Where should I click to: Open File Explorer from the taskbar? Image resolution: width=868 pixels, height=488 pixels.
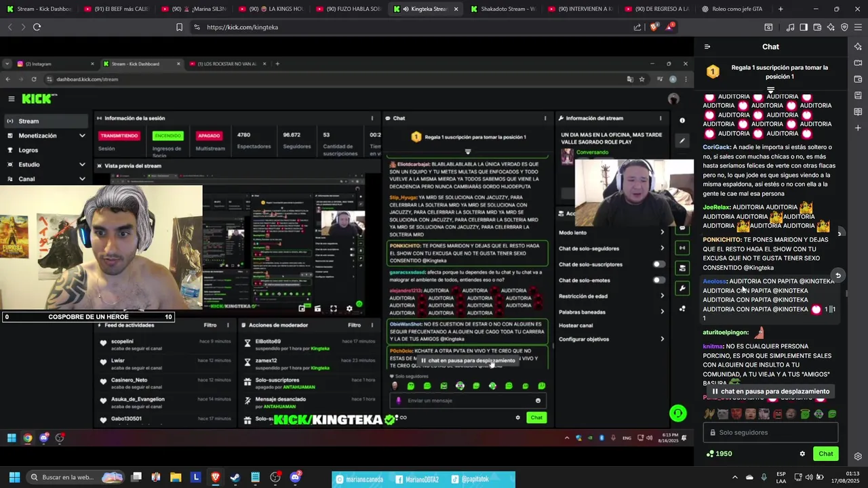click(x=176, y=477)
